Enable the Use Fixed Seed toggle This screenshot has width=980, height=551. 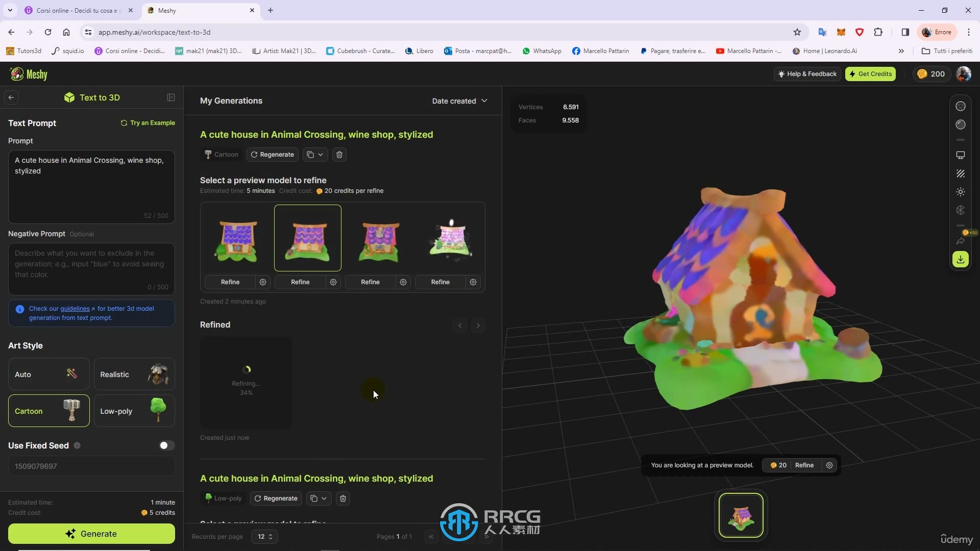click(x=165, y=445)
